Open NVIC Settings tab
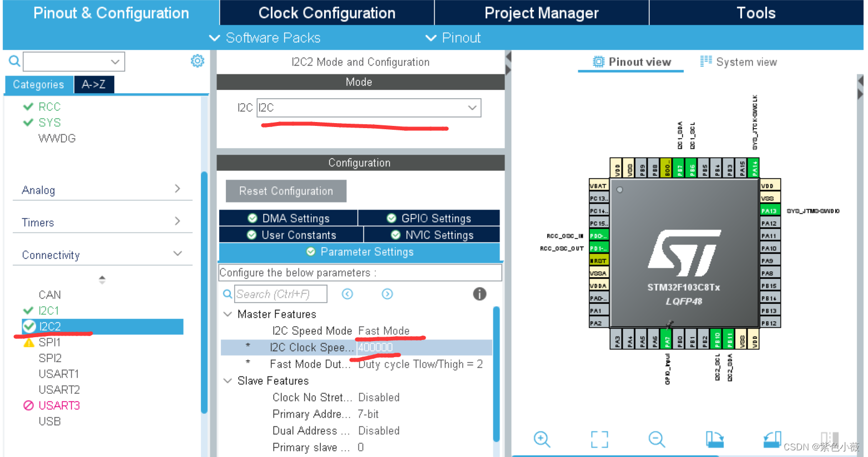The width and height of the screenshot is (868, 457). click(432, 235)
